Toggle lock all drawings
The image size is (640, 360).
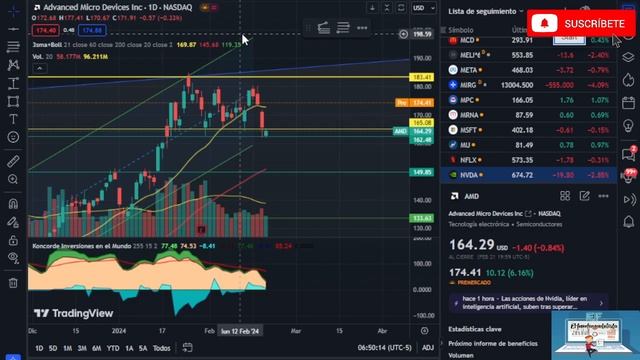[13, 240]
